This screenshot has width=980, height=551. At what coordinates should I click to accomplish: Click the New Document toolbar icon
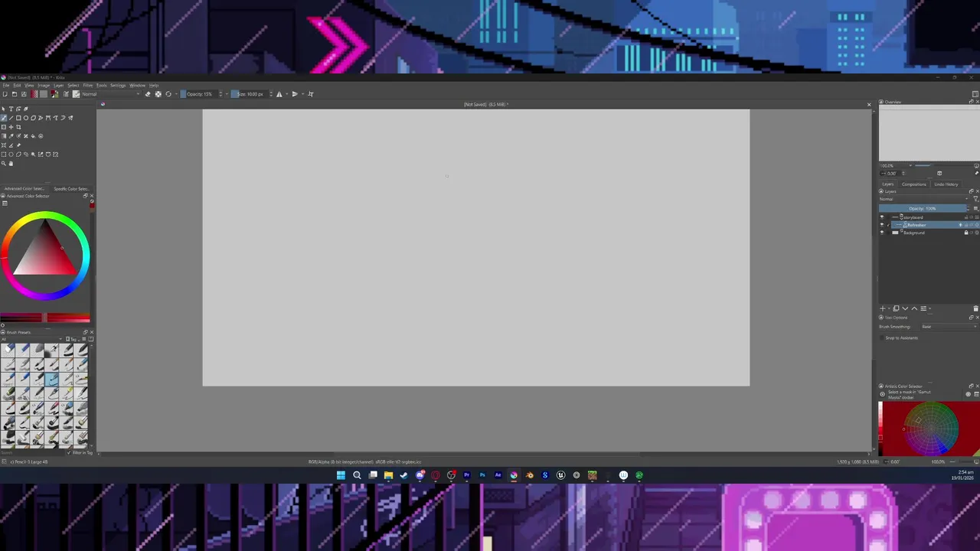pyautogui.click(x=5, y=94)
